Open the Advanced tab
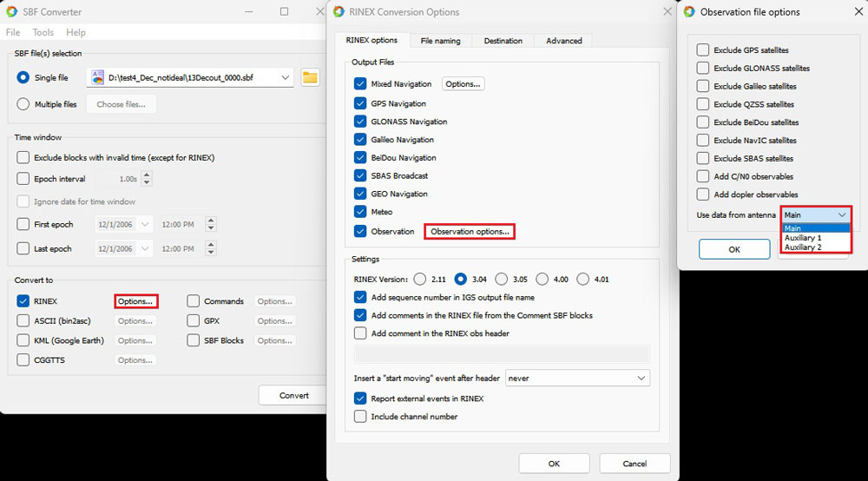This screenshot has height=481, width=868. point(563,41)
